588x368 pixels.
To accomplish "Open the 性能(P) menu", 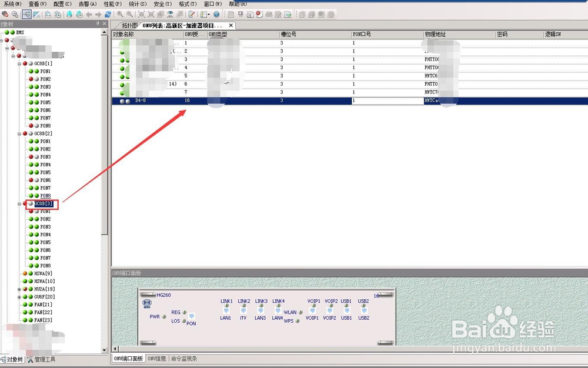I will point(112,4).
